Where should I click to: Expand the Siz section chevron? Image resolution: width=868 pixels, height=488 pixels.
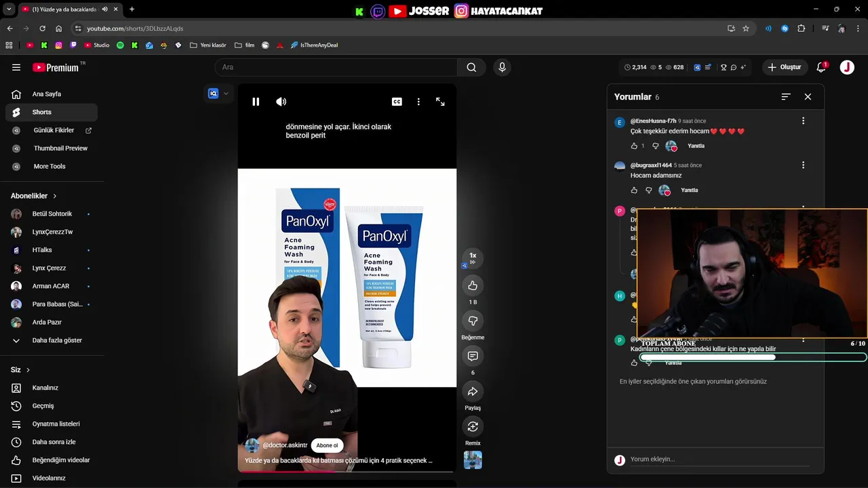(28, 370)
